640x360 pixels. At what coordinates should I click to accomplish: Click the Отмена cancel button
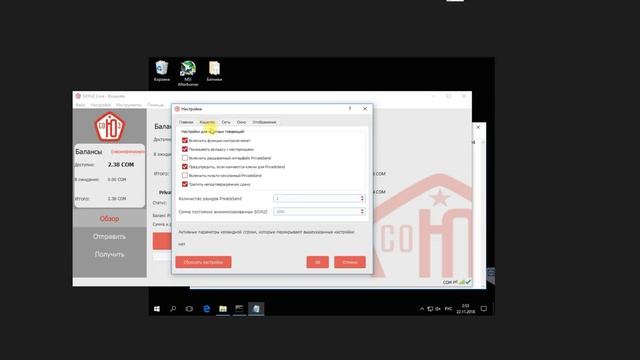click(350, 262)
